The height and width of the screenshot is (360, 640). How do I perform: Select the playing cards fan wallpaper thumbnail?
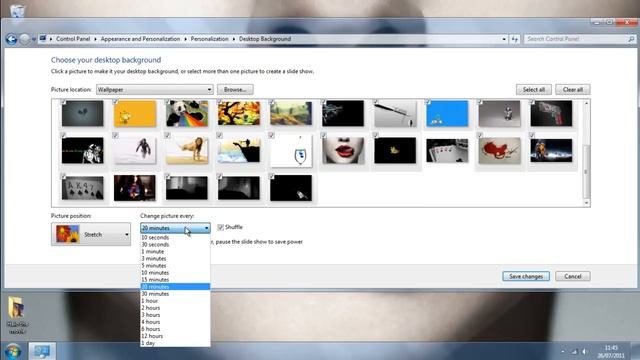(x=447, y=151)
